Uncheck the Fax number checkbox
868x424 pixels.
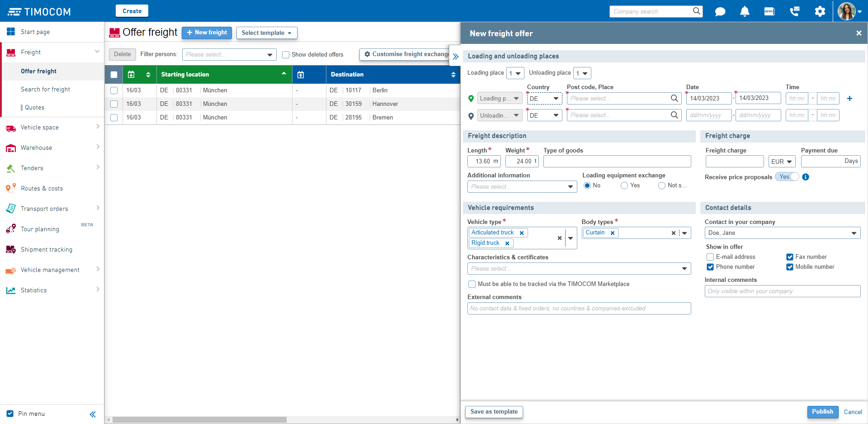click(x=789, y=257)
